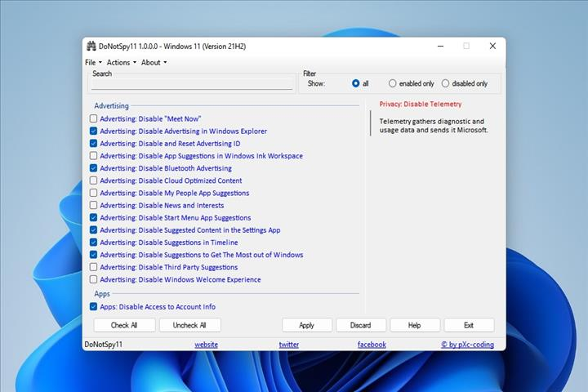Check Disable News and Interests

93,205
